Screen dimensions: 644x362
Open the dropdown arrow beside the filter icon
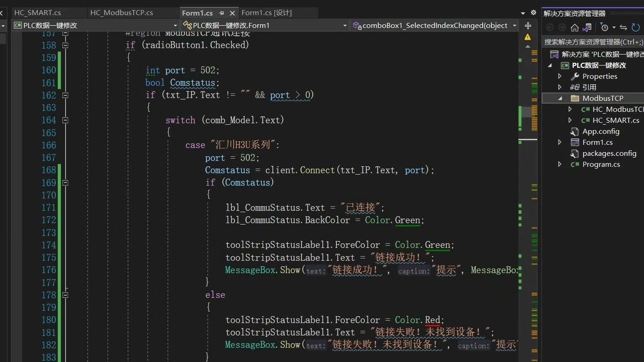614,27
